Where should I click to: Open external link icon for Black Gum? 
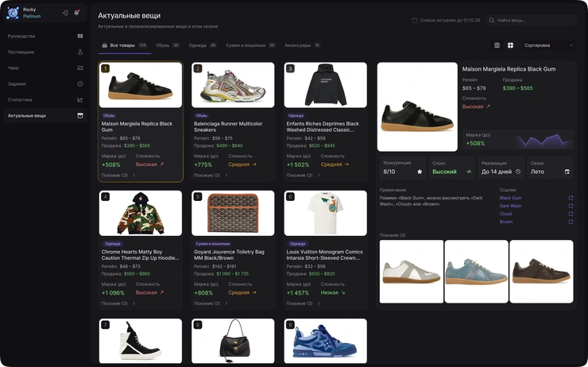tap(571, 198)
